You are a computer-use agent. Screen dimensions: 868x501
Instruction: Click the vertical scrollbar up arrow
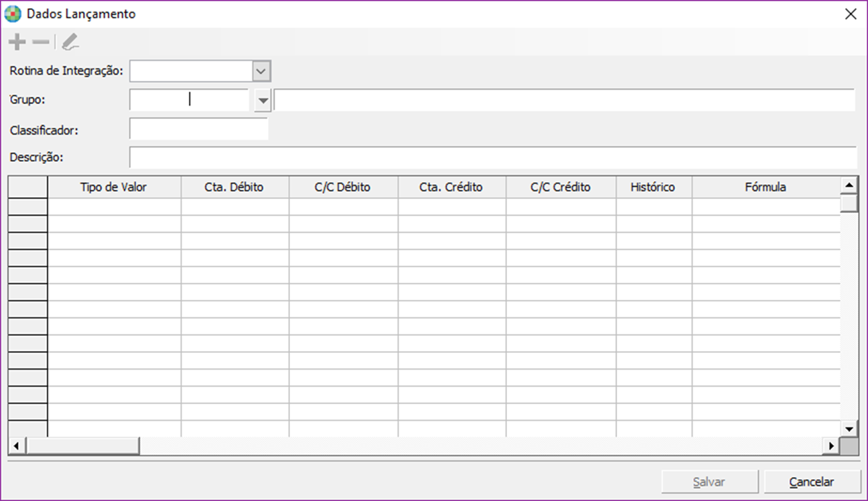point(849,184)
